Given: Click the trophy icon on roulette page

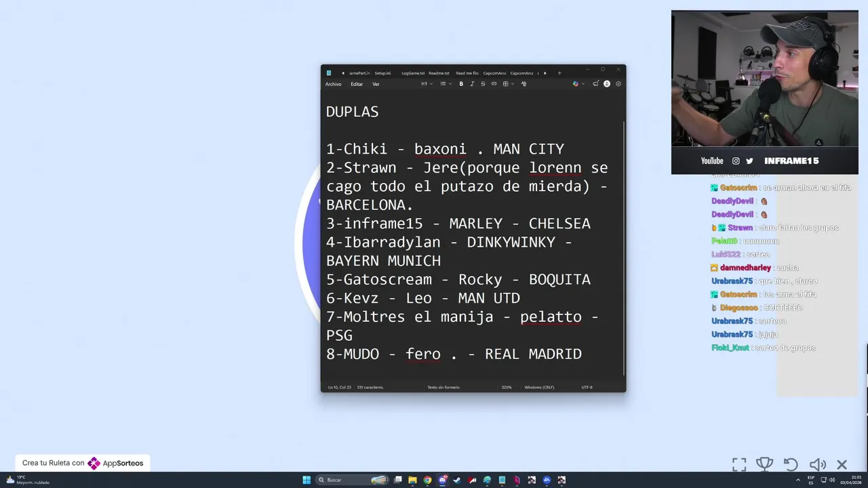Looking at the screenshot, I should tap(764, 464).
